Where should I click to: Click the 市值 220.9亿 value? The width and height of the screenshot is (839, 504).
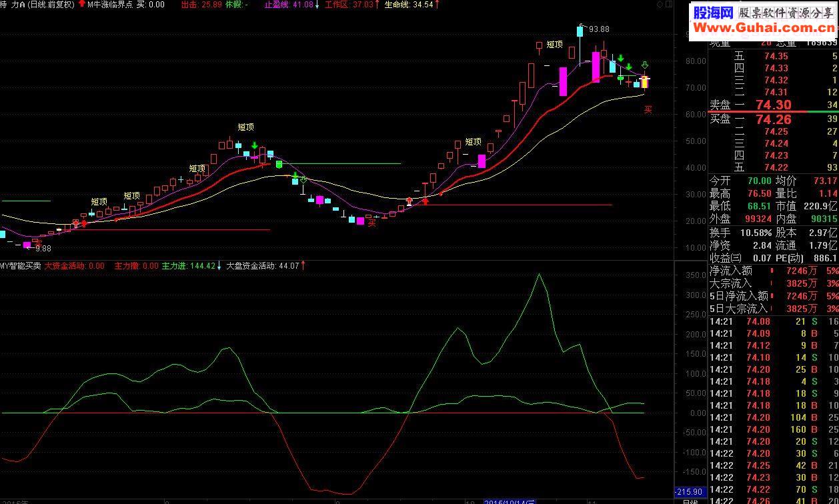point(821,207)
